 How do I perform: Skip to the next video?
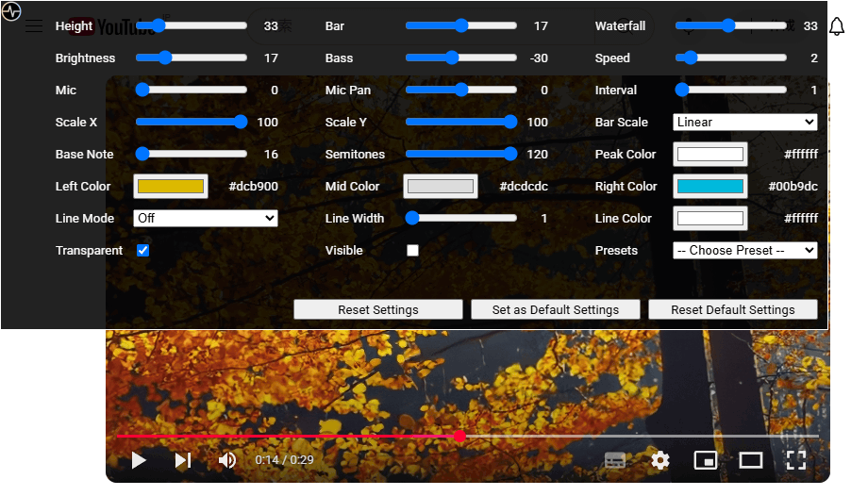[183, 460]
